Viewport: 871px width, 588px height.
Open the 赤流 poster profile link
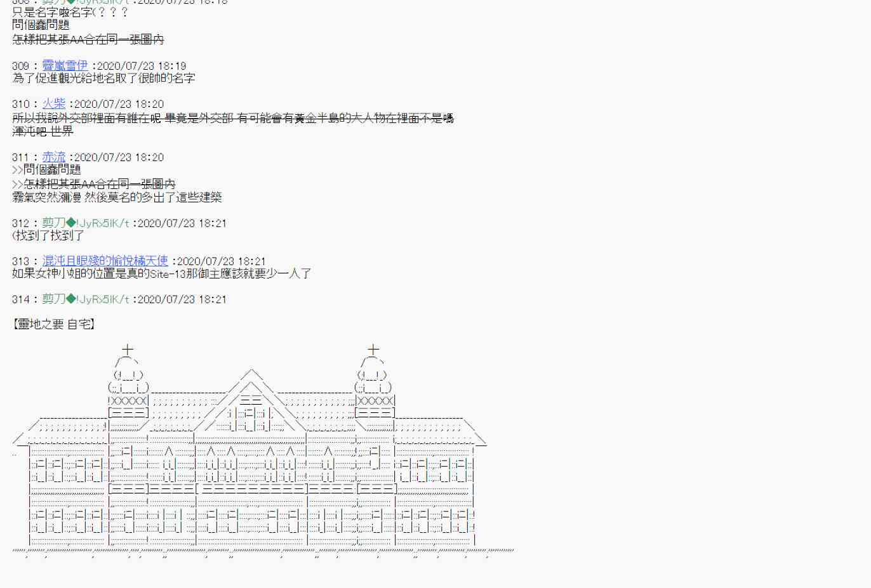click(54, 157)
